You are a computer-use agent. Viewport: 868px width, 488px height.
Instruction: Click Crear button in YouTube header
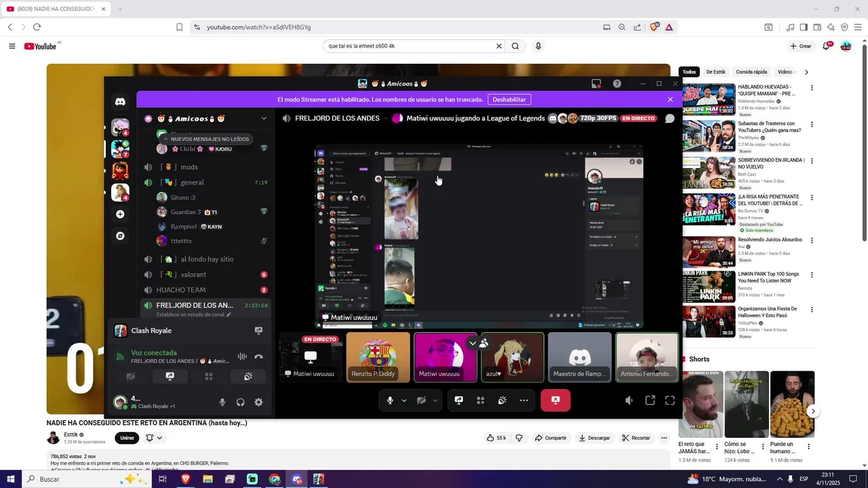click(x=801, y=46)
